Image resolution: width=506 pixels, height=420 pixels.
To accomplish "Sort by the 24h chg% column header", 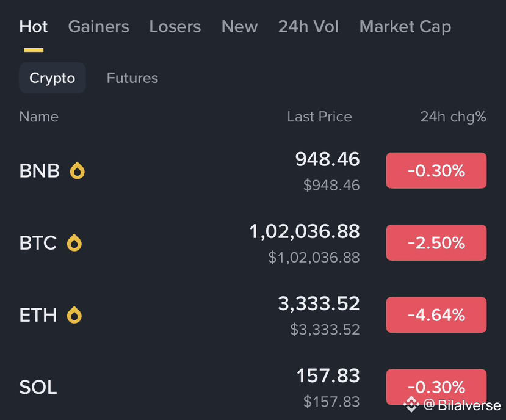I will (453, 117).
